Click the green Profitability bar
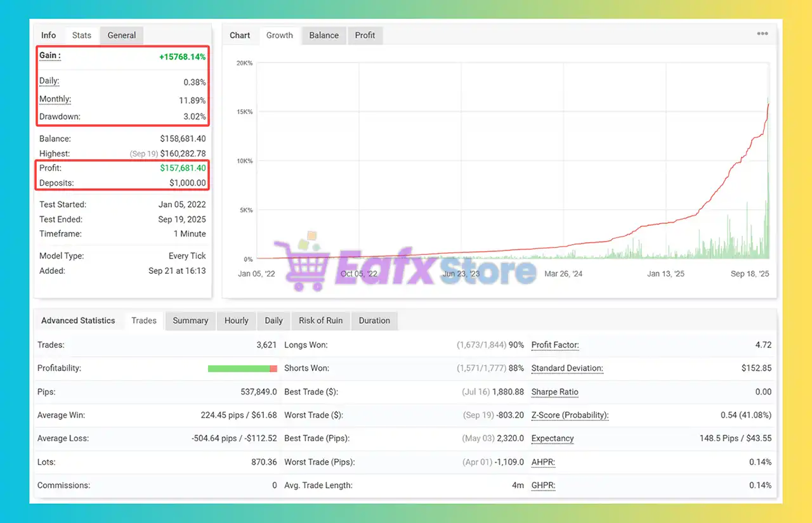This screenshot has width=812, height=523. (x=239, y=369)
